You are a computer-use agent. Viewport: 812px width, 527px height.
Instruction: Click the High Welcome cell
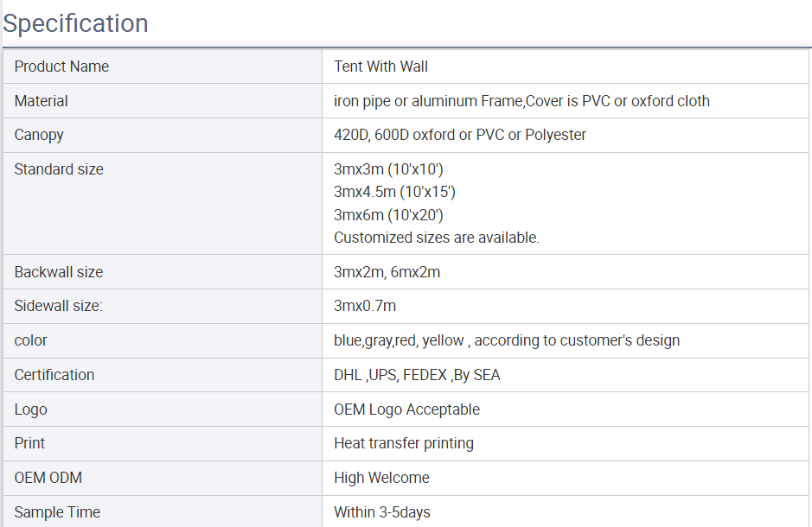(566, 478)
